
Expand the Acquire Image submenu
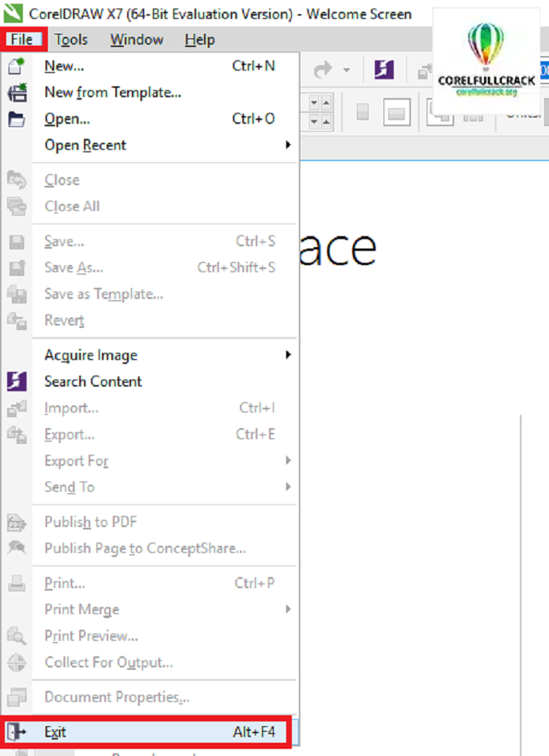[x=288, y=354]
